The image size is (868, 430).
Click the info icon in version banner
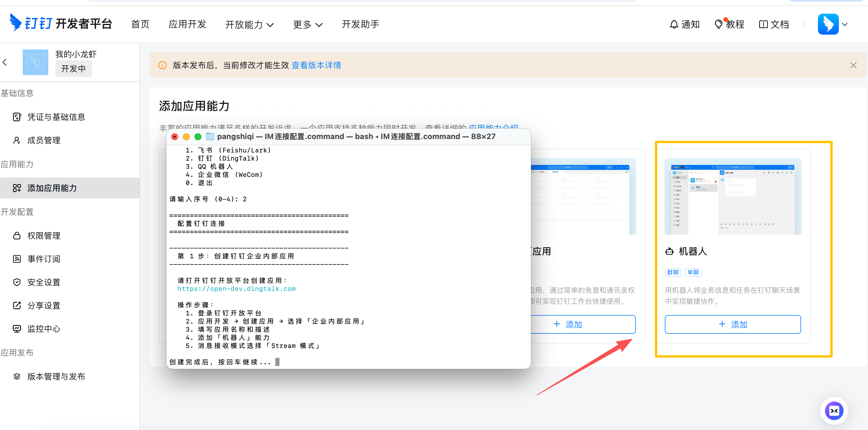tap(162, 65)
